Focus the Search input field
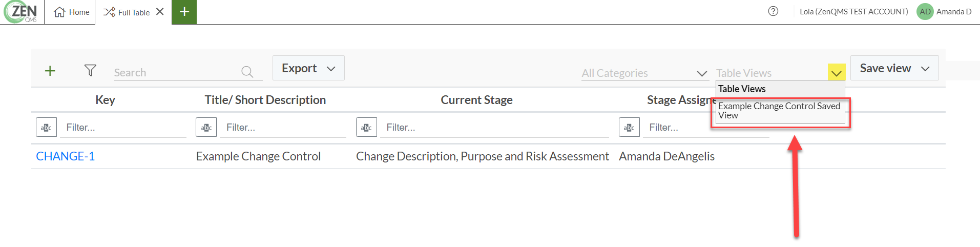 pyautogui.click(x=176, y=72)
